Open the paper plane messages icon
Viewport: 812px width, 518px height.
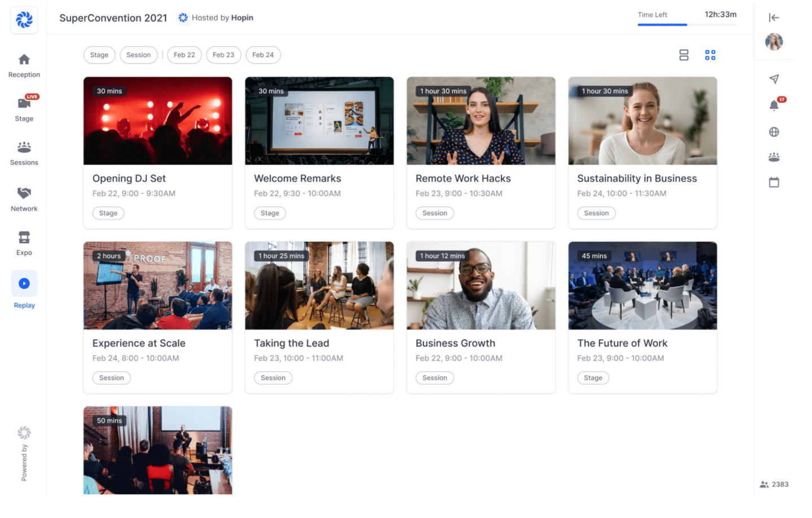coord(774,79)
